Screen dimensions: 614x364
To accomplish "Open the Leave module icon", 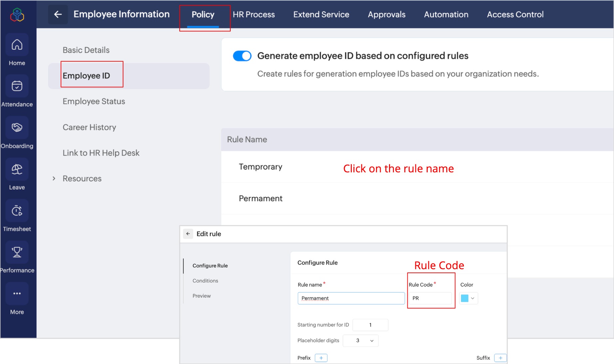I will pos(17,169).
